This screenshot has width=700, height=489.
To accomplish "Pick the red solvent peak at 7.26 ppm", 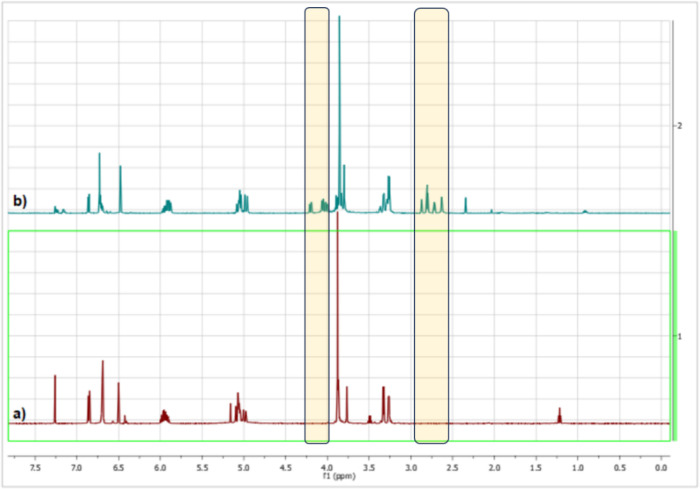I will coord(55,399).
